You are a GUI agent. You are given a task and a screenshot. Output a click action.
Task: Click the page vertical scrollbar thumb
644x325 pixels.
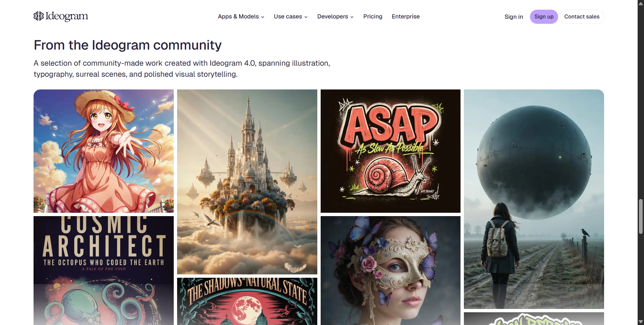[x=641, y=216]
